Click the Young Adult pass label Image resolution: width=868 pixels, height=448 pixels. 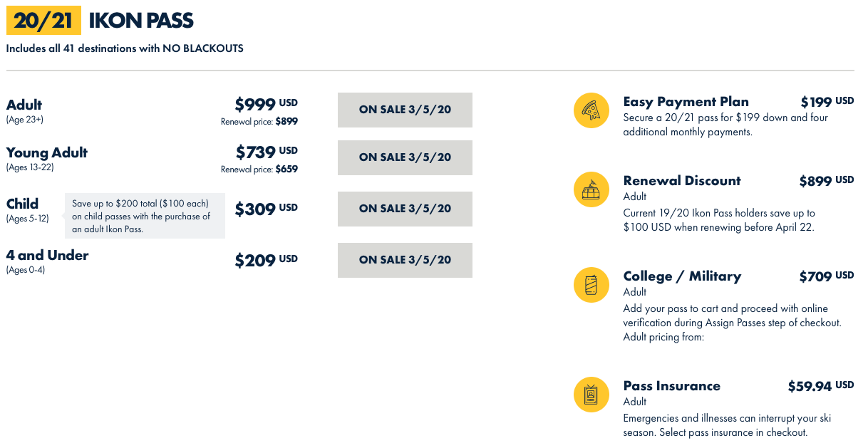click(x=47, y=152)
